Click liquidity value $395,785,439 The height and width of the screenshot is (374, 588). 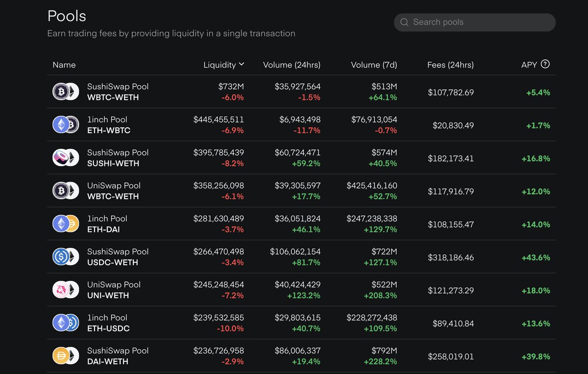(x=219, y=153)
